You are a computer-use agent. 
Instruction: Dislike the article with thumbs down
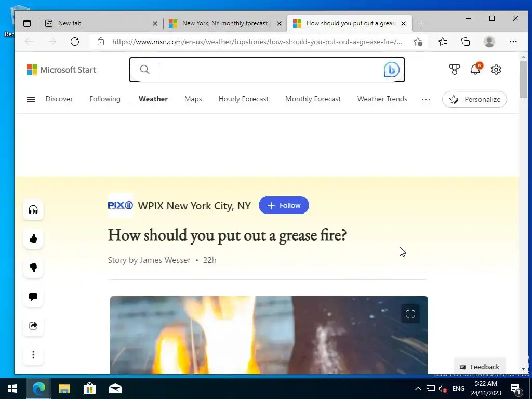33,268
